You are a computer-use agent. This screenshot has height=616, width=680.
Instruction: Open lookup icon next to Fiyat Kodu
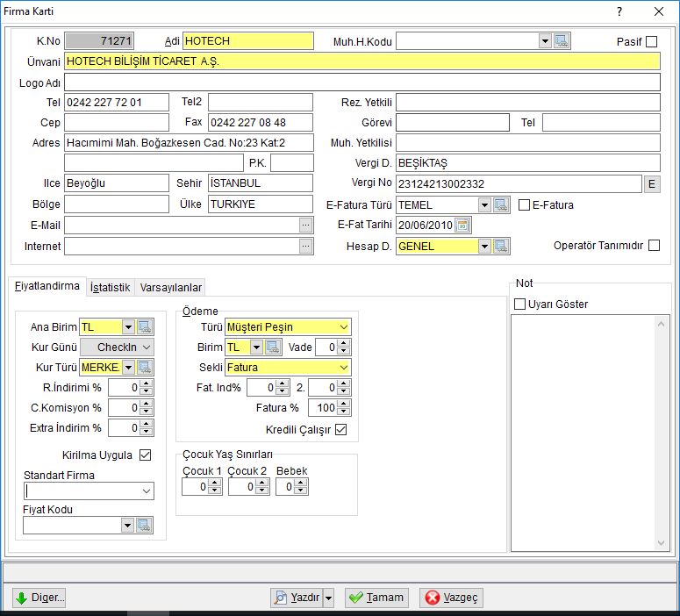coord(144,526)
